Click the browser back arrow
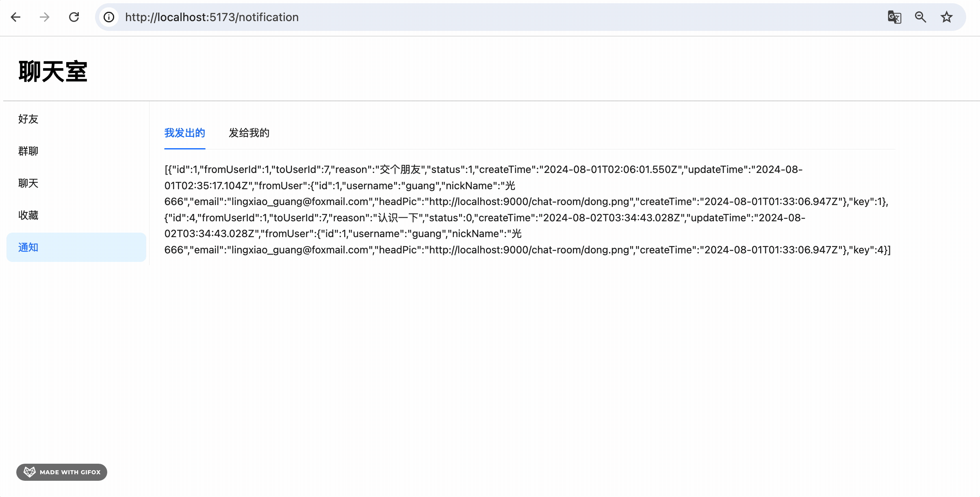The height and width of the screenshot is (497, 980). coord(16,17)
